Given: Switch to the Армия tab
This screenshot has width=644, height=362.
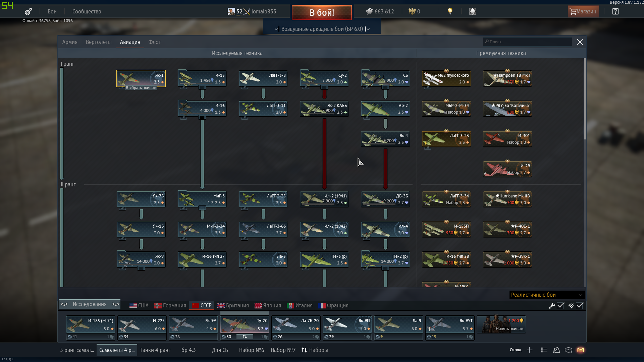Looking at the screenshot, I should point(70,42).
